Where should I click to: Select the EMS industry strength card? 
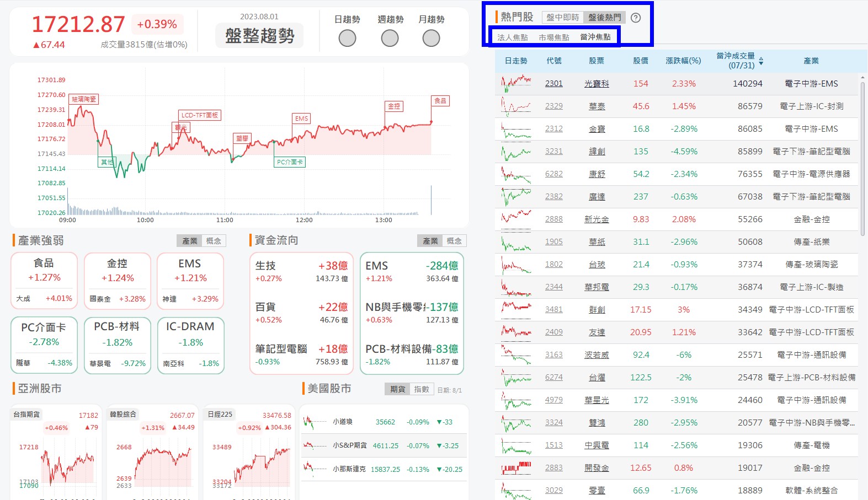point(190,281)
